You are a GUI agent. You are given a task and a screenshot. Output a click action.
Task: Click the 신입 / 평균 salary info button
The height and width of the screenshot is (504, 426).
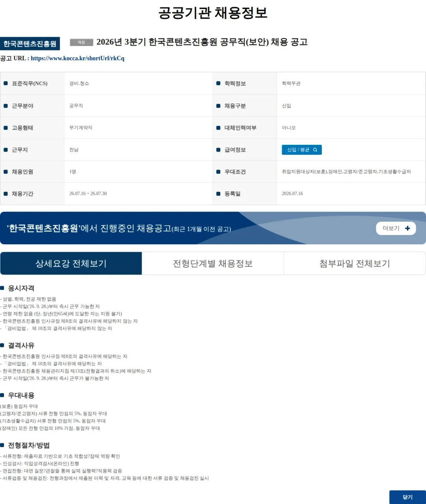click(302, 150)
